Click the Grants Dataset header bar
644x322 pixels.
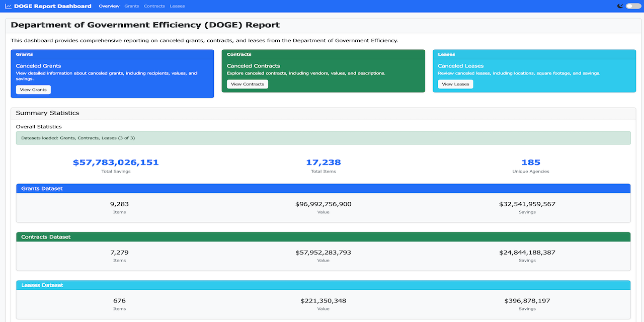click(323, 188)
